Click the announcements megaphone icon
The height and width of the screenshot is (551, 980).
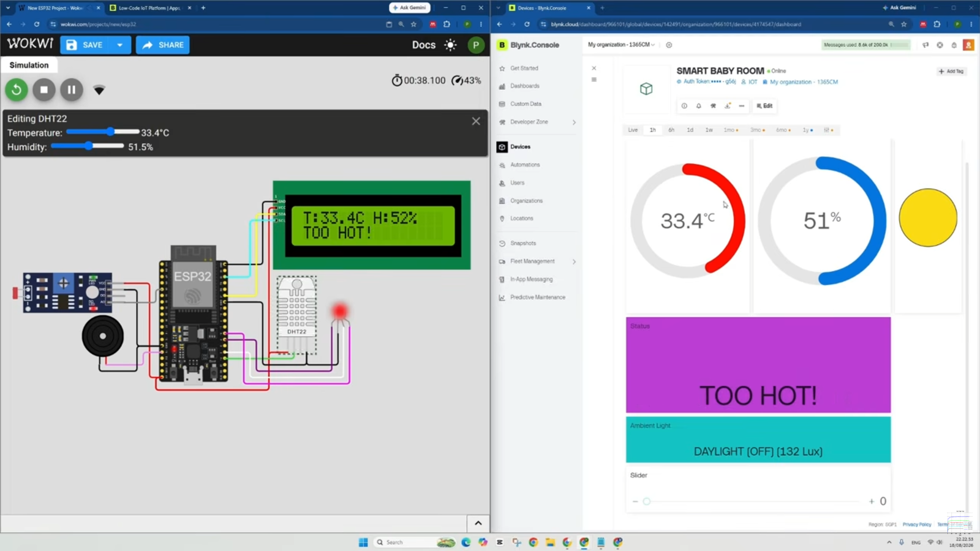tap(925, 45)
